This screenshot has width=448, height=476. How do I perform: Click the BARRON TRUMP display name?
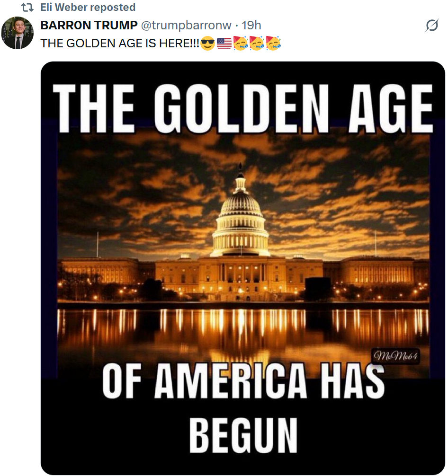(x=89, y=25)
